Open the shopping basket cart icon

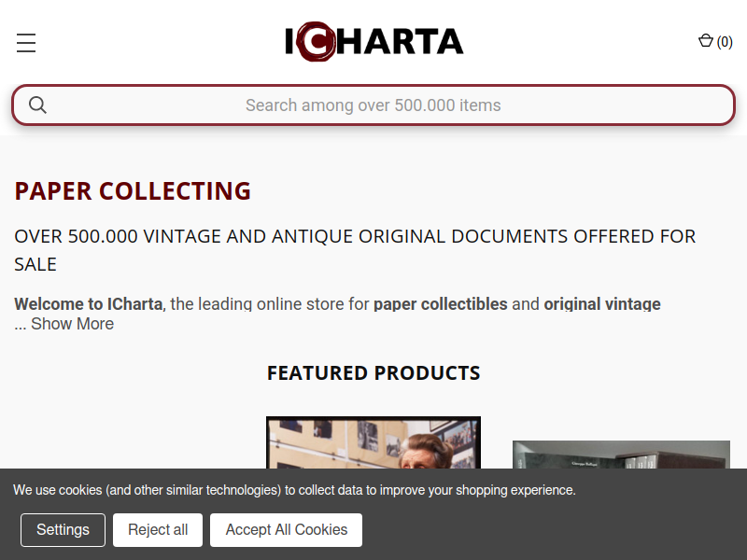tap(706, 41)
